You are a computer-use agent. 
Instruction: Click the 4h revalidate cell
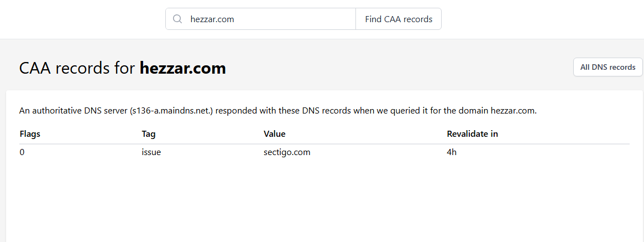[x=452, y=152]
